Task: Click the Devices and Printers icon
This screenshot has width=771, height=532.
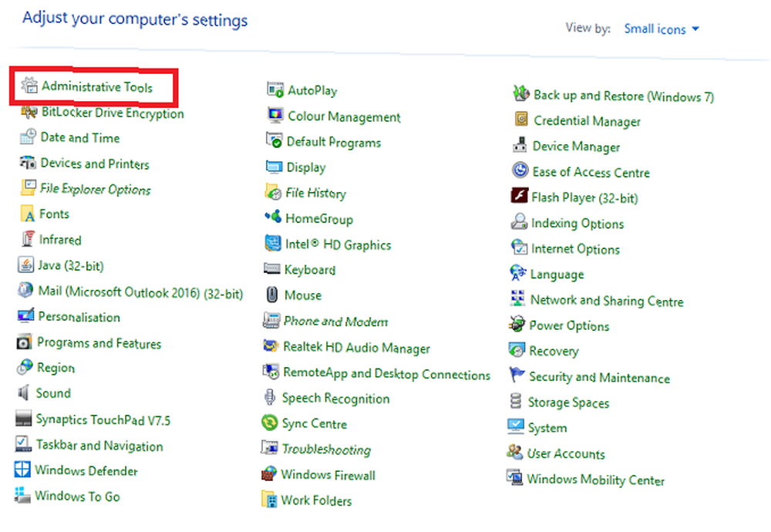Action: pyautogui.click(x=28, y=162)
